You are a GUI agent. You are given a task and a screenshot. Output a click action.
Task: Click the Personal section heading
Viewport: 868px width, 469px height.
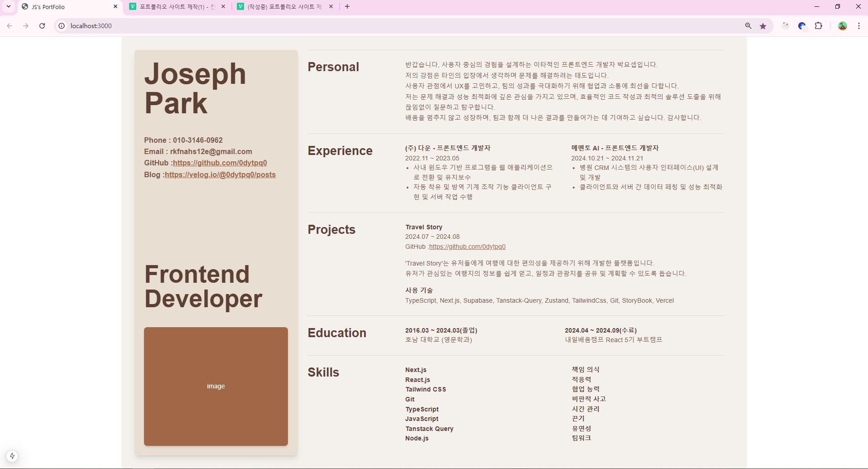[x=333, y=67]
